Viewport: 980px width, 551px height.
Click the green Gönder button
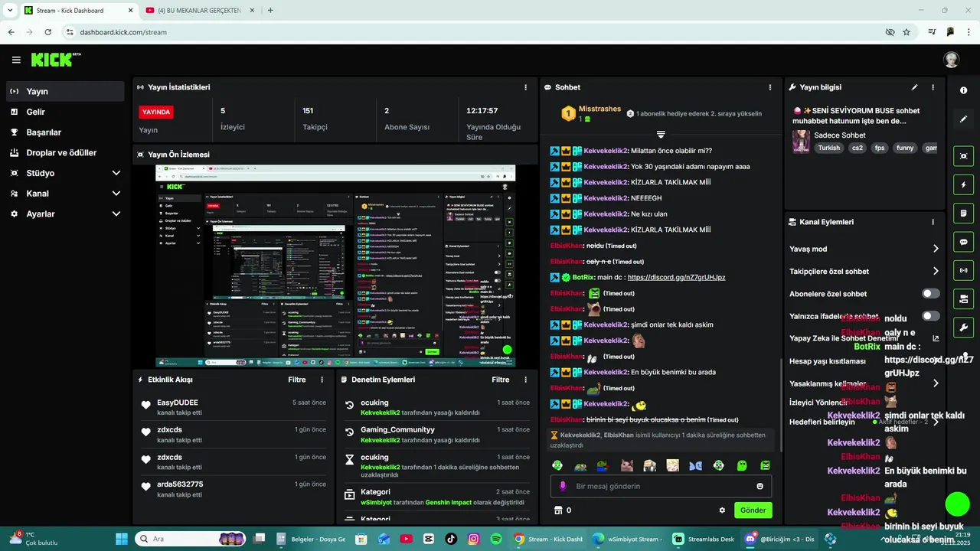click(x=753, y=510)
